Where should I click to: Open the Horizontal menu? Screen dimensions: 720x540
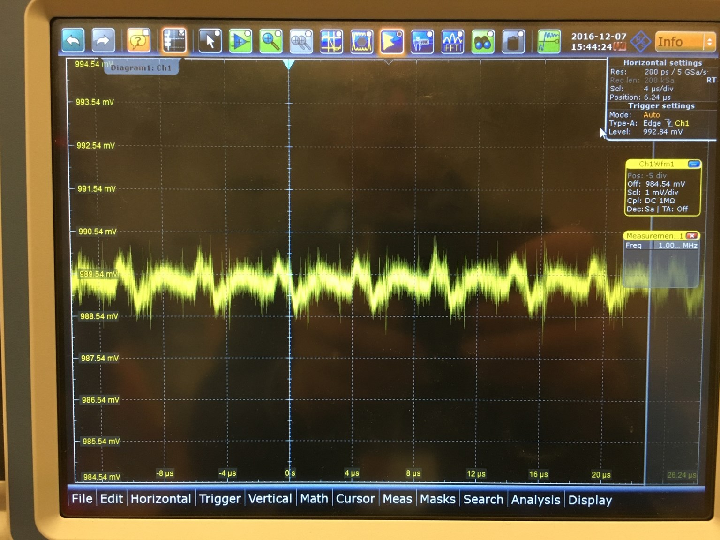pyautogui.click(x=161, y=499)
